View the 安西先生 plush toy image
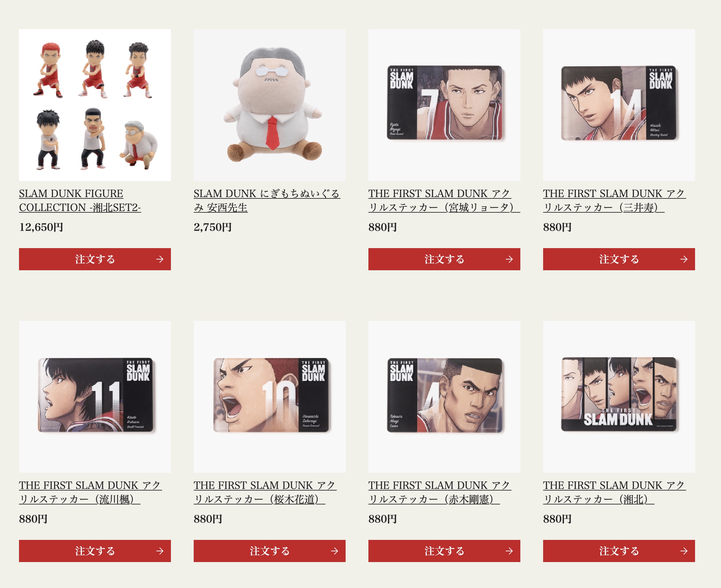The width and height of the screenshot is (721, 588). 270,105
